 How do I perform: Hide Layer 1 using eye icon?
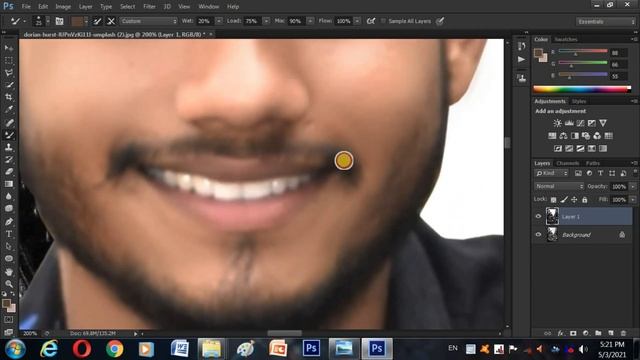tap(538, 217)
